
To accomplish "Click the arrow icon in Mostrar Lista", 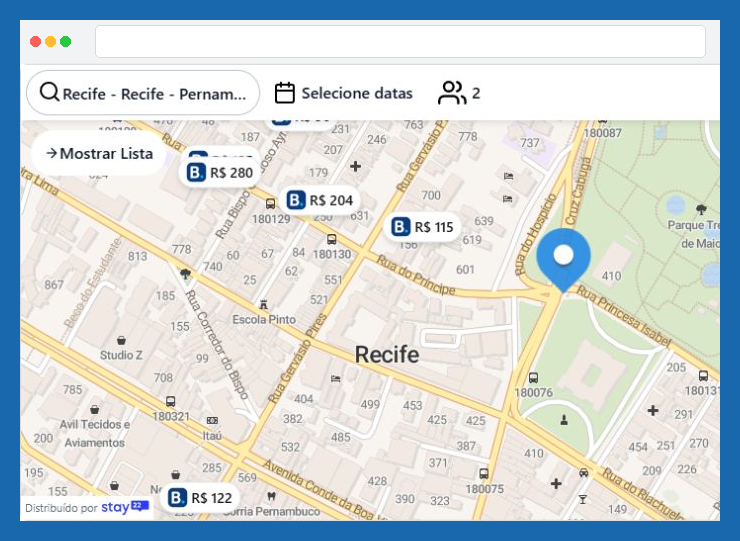I will click(51, 153).
